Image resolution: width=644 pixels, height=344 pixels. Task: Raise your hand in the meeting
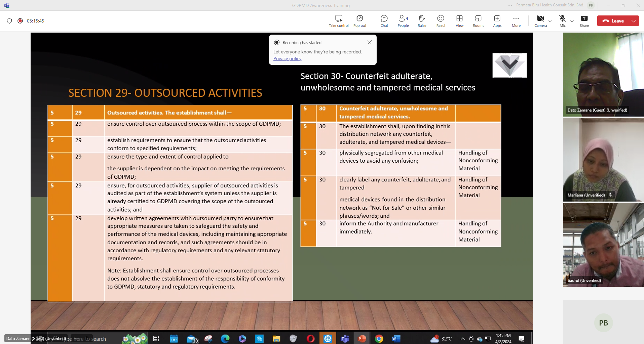coord(422,21)
